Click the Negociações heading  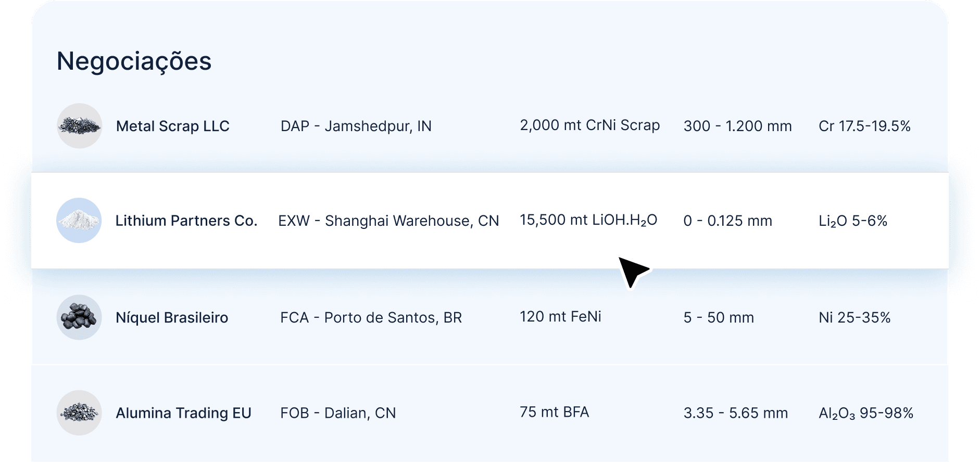tap(134, 62)
